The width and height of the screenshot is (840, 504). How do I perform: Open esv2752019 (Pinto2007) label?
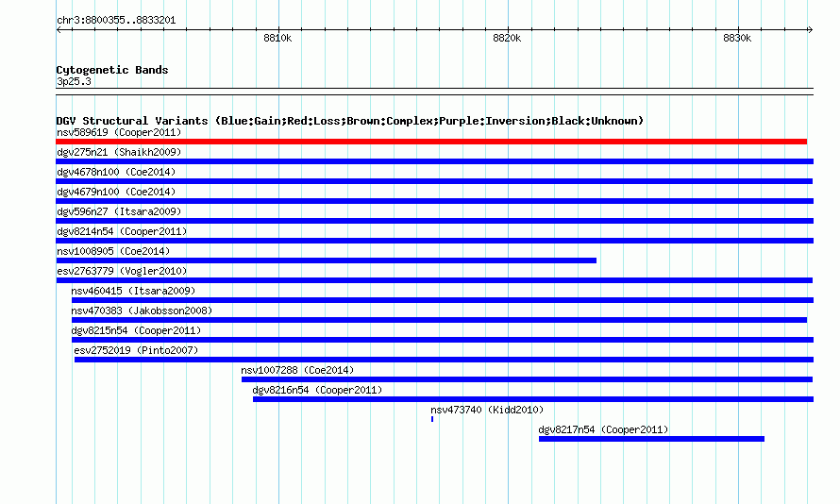136,350
